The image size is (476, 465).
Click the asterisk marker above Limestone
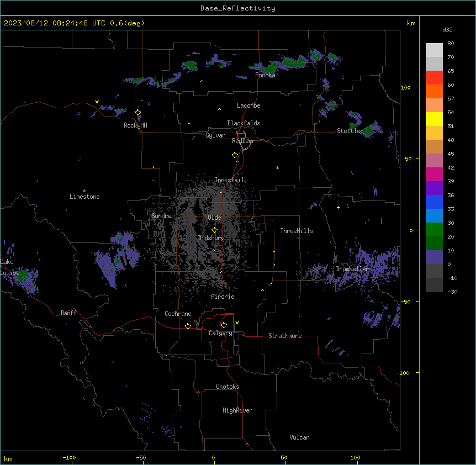coord(84,191)
